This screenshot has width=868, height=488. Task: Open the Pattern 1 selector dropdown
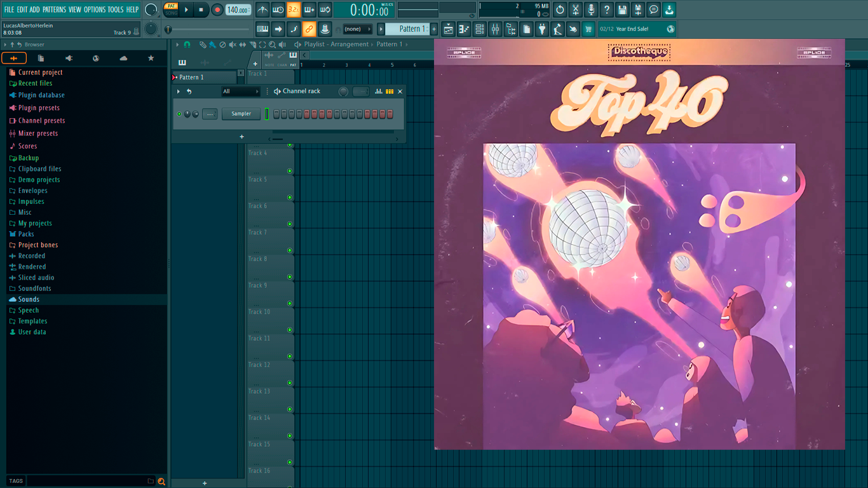point(408,29)
